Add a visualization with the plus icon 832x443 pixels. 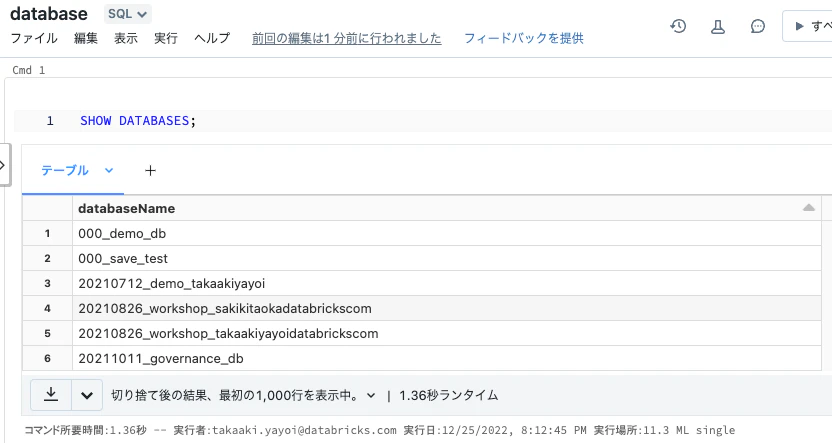[x=150, y=170]
